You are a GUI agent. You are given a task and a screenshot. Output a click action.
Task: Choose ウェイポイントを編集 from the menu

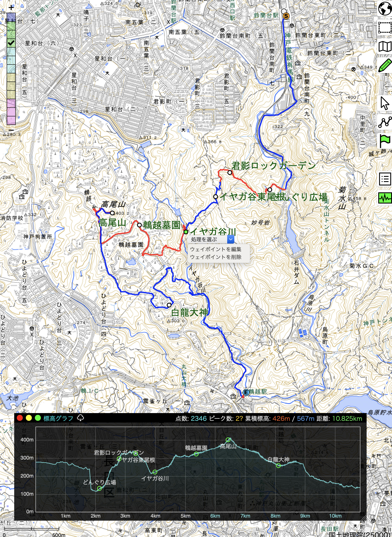[215, 249]
